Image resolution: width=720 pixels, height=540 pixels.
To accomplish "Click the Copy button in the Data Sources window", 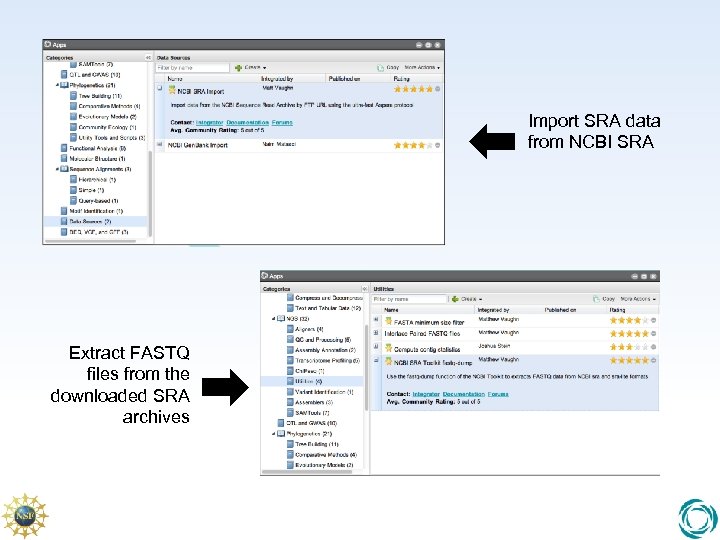I will point(388,68).
